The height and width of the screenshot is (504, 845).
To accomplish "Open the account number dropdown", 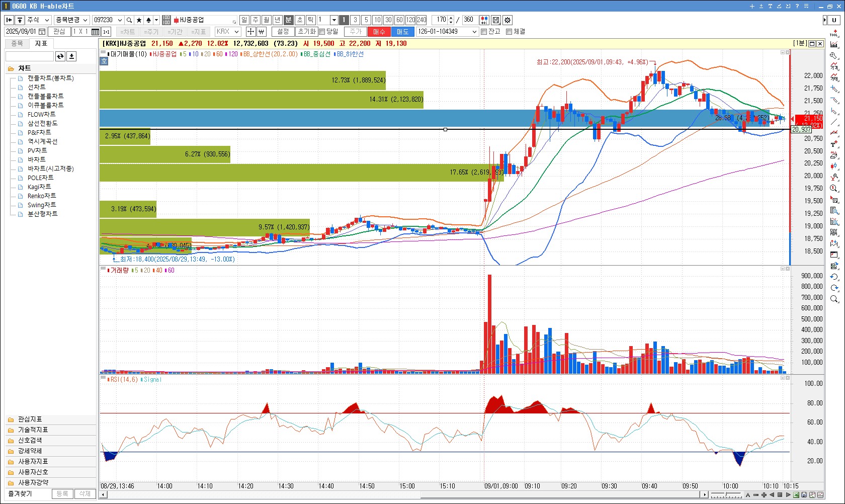I will click(x=447, y=32).
